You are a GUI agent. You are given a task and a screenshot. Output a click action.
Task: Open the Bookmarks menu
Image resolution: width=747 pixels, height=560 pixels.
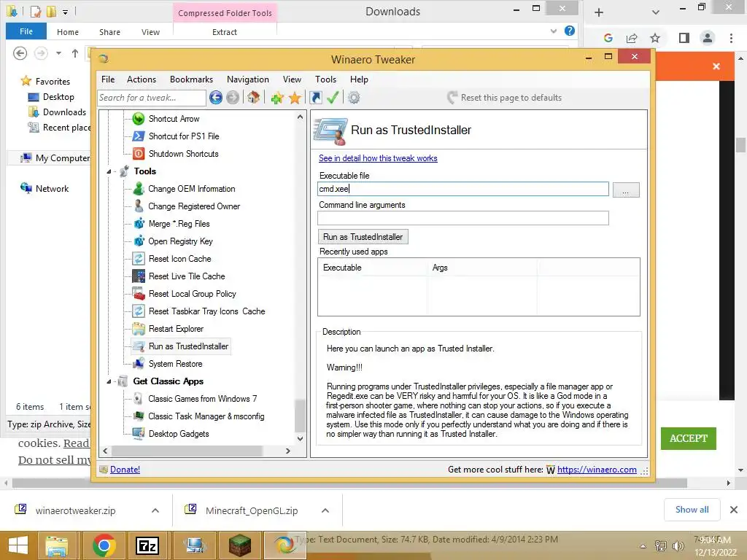192,79
